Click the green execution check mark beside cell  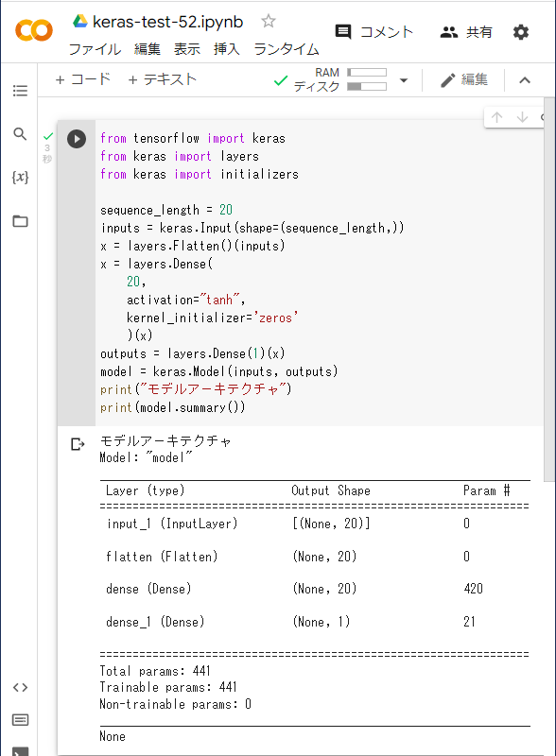coord(48,136)
